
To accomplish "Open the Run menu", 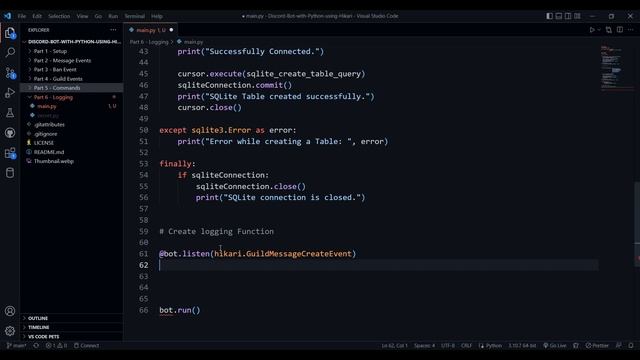I will pyautogui.click(x=113, y=16).
